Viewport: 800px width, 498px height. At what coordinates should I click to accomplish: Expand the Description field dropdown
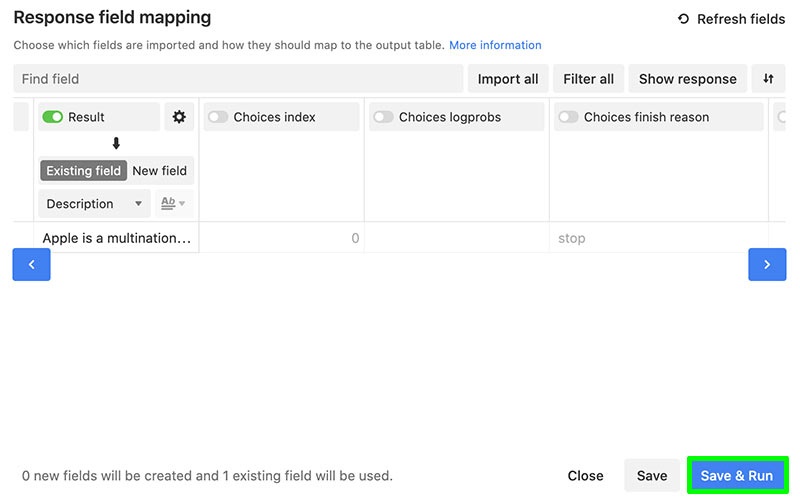pyautogui.click(x=94, y=204)
